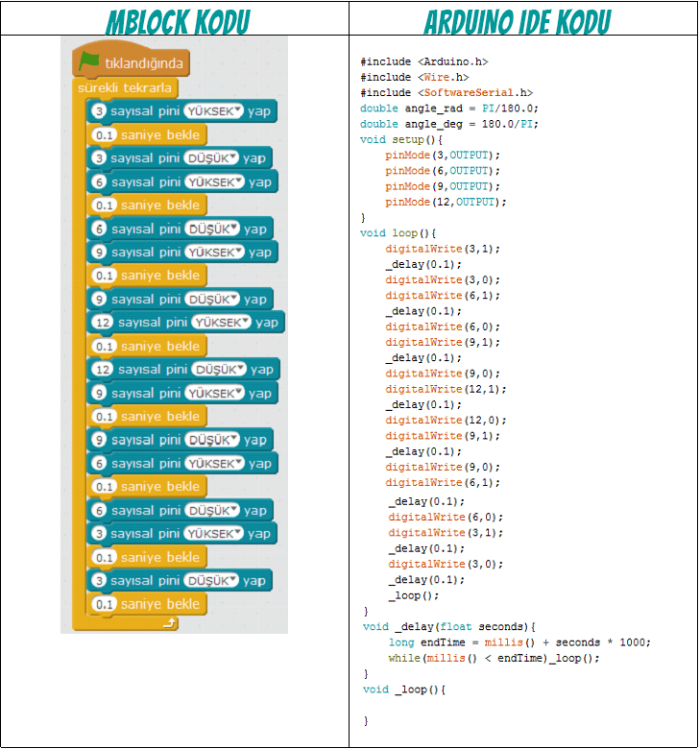Click the ARDUINO IDE KODU heading

(518, 22)
